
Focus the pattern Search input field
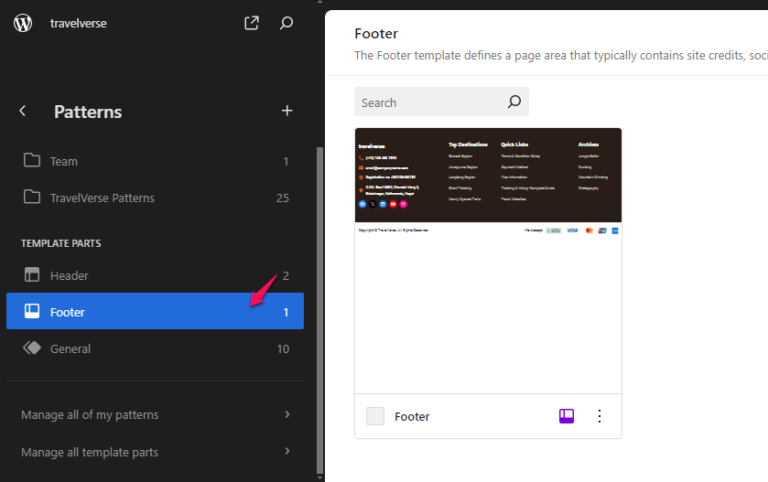click(430, 102)
